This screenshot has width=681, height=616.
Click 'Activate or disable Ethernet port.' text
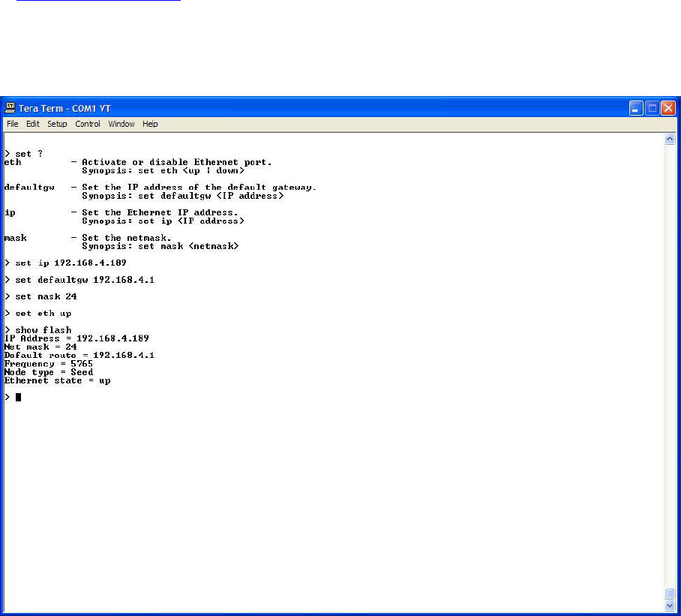coord(177,163)
